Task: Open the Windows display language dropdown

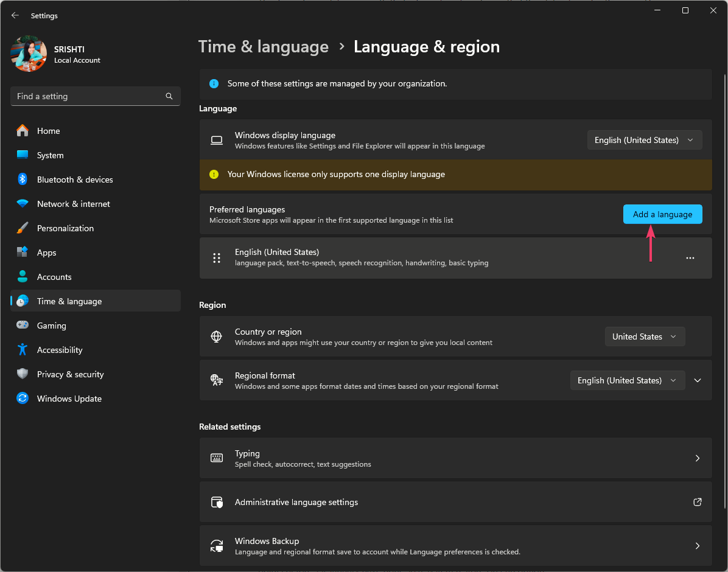Action: [x=644, y=140]
